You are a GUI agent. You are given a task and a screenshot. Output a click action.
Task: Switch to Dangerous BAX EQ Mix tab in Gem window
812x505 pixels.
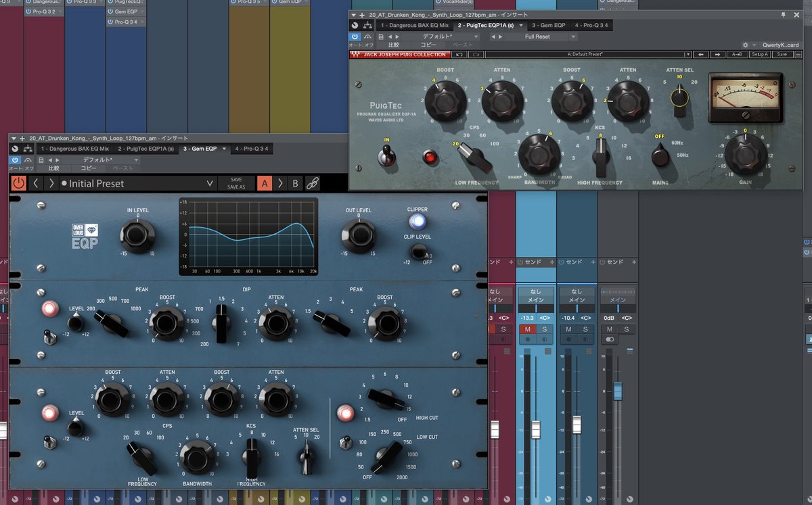[x=74, y=148]
